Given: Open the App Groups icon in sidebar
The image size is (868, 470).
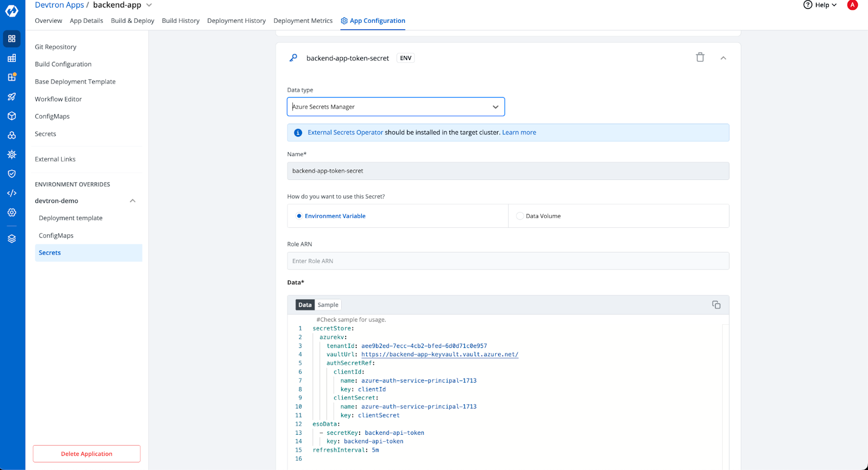Looking at the screenshot, I should (x=12, y=58).
